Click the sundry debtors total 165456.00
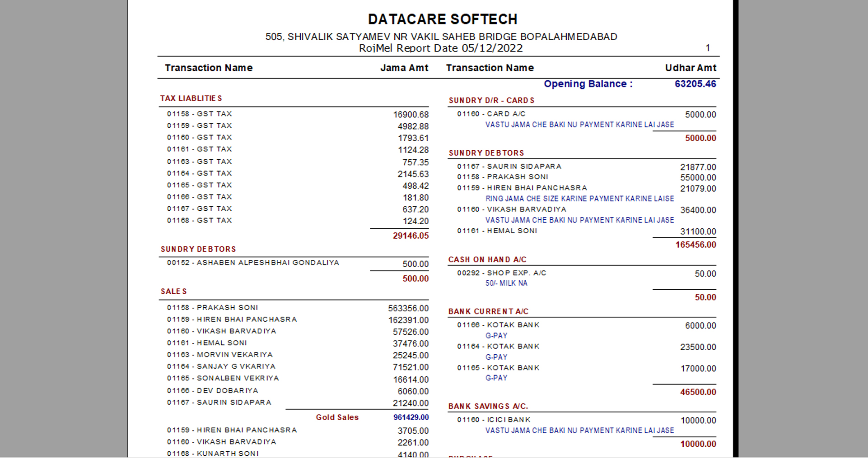 [x=696, y=245]
